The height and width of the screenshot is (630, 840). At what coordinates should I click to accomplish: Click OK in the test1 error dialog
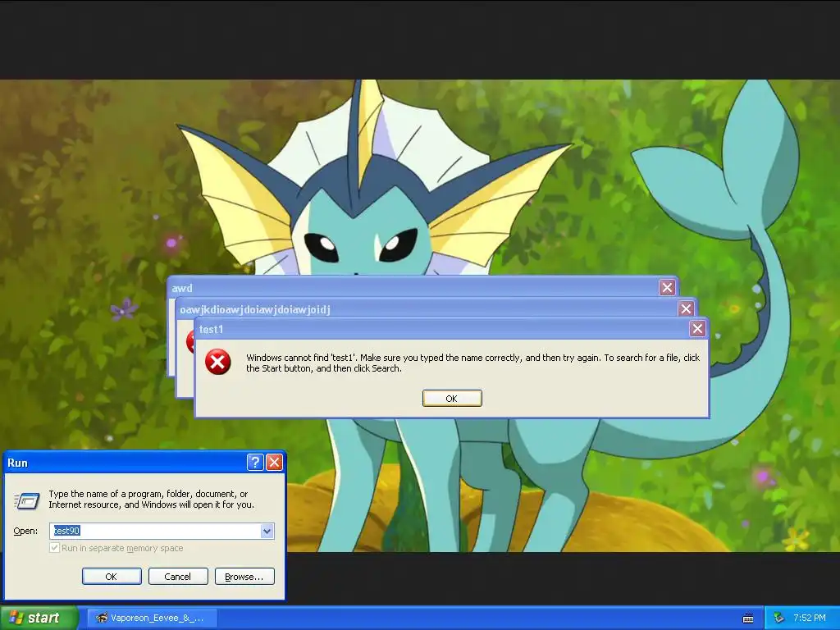[452, 398]
